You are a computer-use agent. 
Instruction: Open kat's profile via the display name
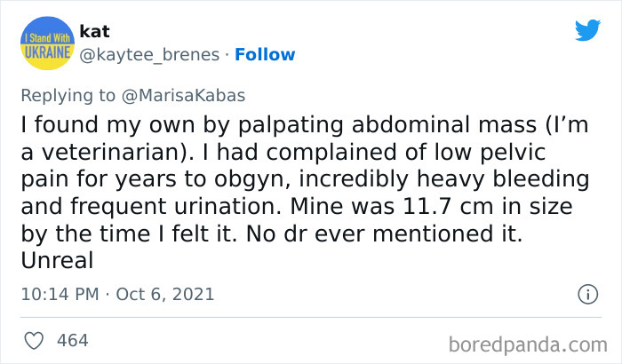[x=94, y=31]
